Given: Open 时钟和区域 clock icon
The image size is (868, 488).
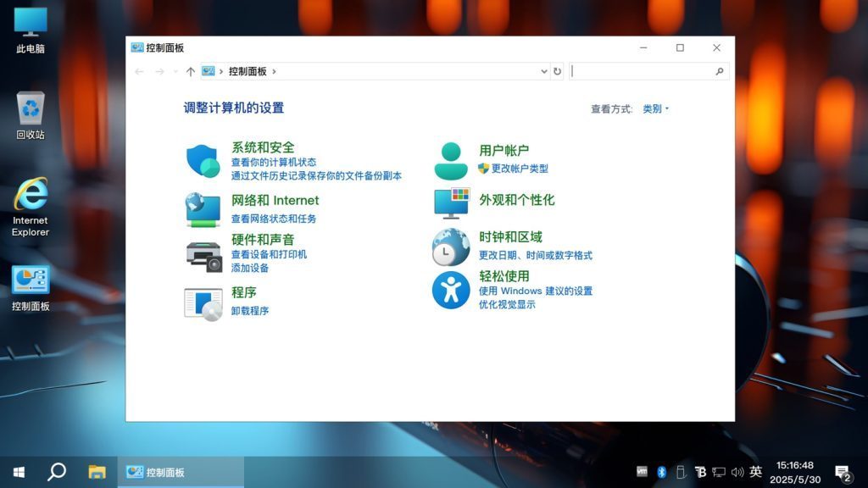Looking at the screenshot, I should 449,246.
